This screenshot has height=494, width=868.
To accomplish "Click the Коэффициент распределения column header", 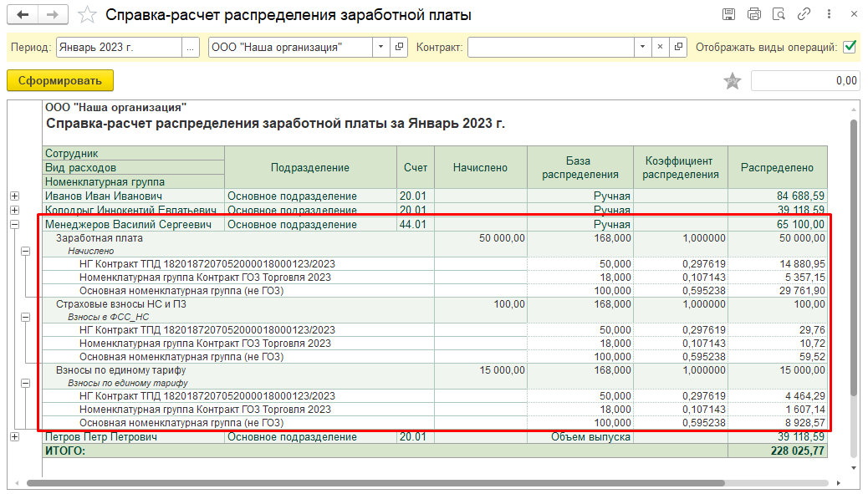I will click(681, 168).
